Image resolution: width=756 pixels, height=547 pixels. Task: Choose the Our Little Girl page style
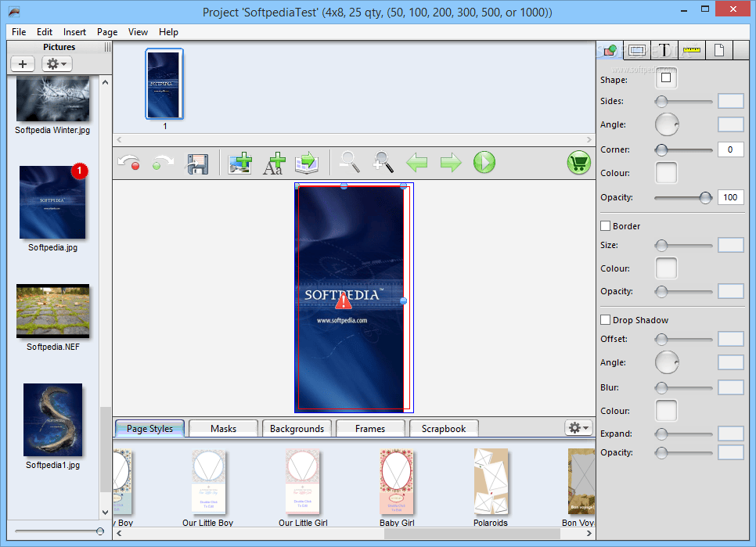pos(302,481)
